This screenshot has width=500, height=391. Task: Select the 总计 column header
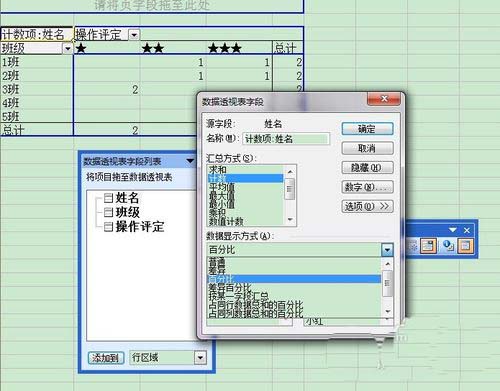(287, 48)
